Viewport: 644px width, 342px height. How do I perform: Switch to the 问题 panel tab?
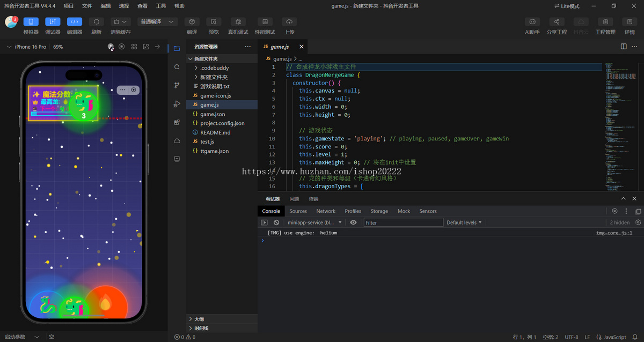click(x=294, y=199)
